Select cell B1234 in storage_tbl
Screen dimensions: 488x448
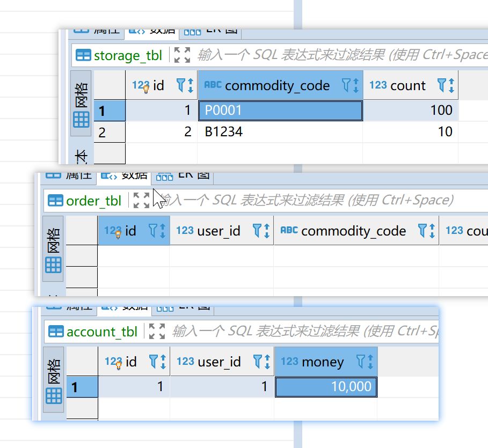[x=280, y=132]
